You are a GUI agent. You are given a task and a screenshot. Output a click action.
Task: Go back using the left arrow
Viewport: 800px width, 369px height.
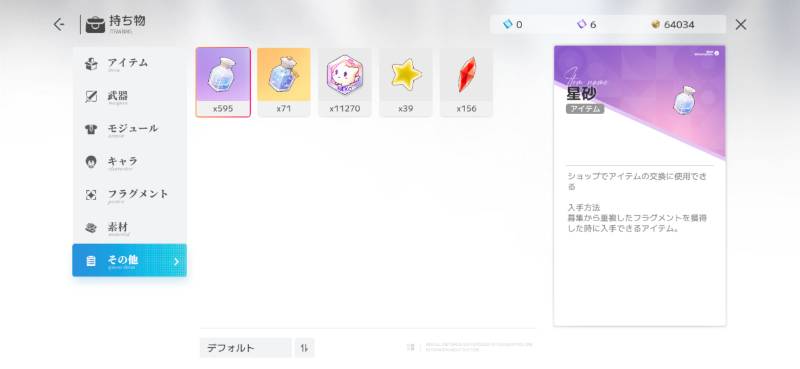[x=59, y=24]
